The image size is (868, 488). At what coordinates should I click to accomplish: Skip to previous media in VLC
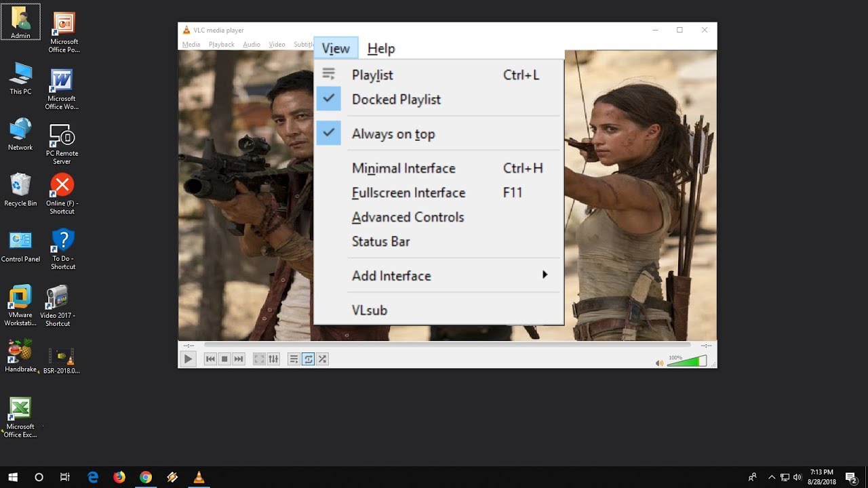point(210,359)
